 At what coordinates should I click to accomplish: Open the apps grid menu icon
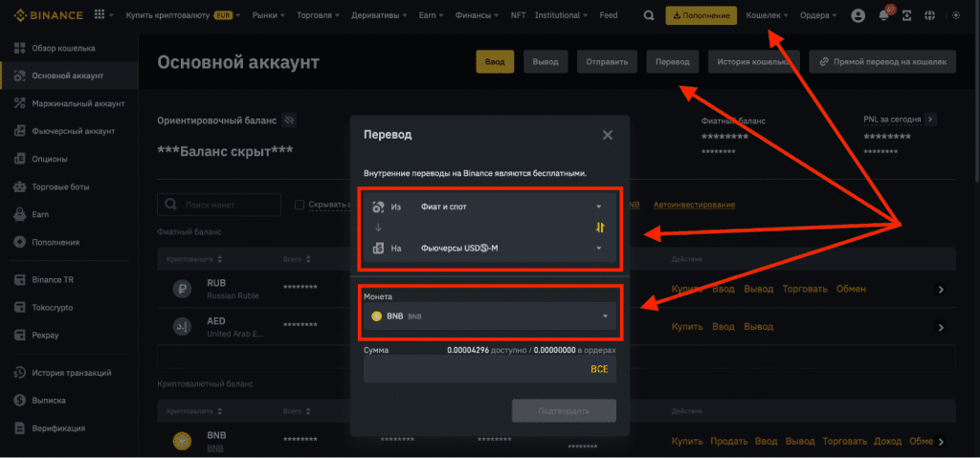(100, 15)
